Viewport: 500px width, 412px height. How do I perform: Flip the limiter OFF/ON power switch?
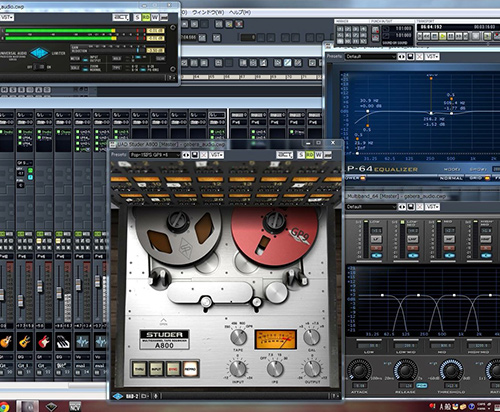(39, 67)
